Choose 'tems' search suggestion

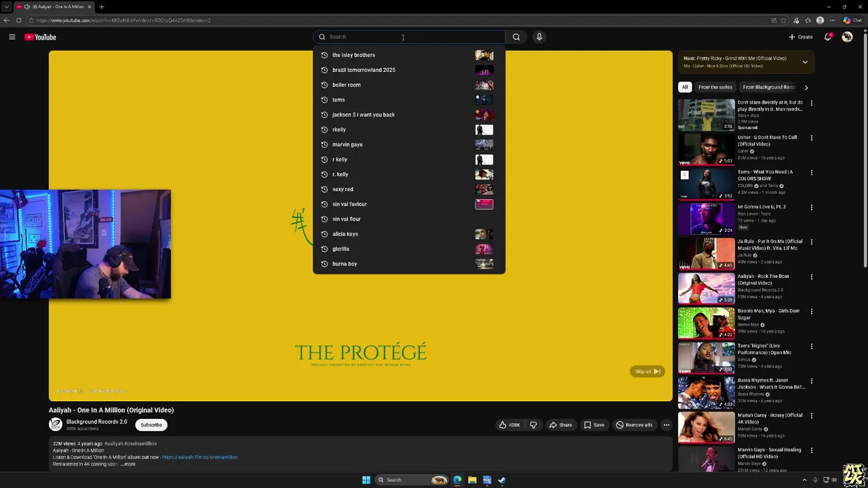(x=409, y=100)
